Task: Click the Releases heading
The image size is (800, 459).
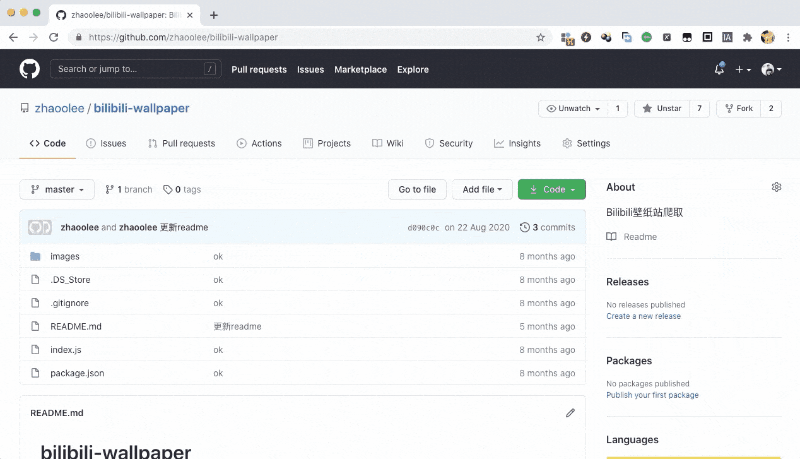Action: click(x=627, y=282)
